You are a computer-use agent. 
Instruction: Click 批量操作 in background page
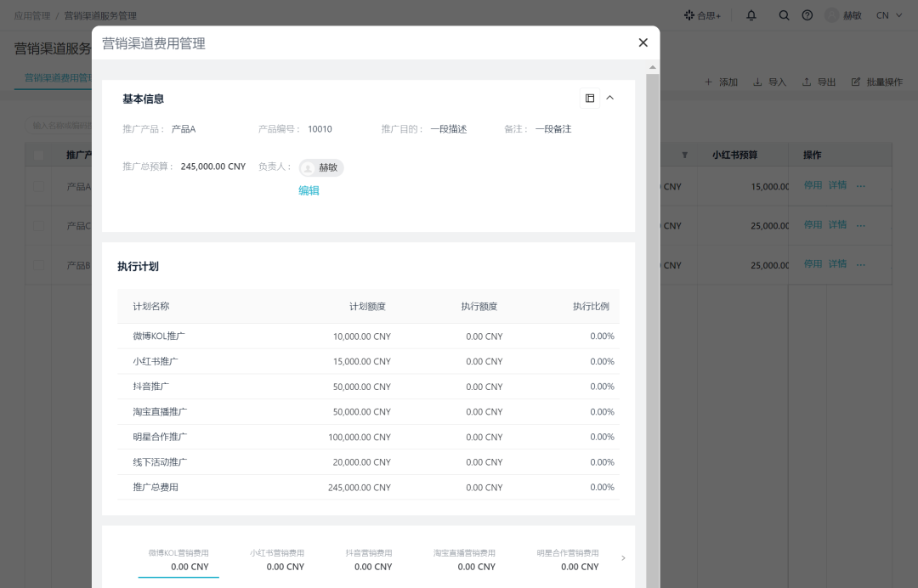click(876, 82)
